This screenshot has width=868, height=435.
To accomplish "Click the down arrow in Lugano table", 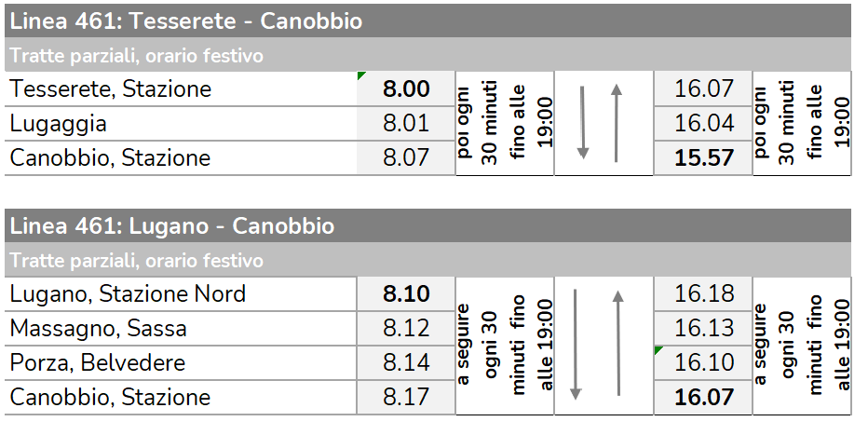I will tap(576, 344).
